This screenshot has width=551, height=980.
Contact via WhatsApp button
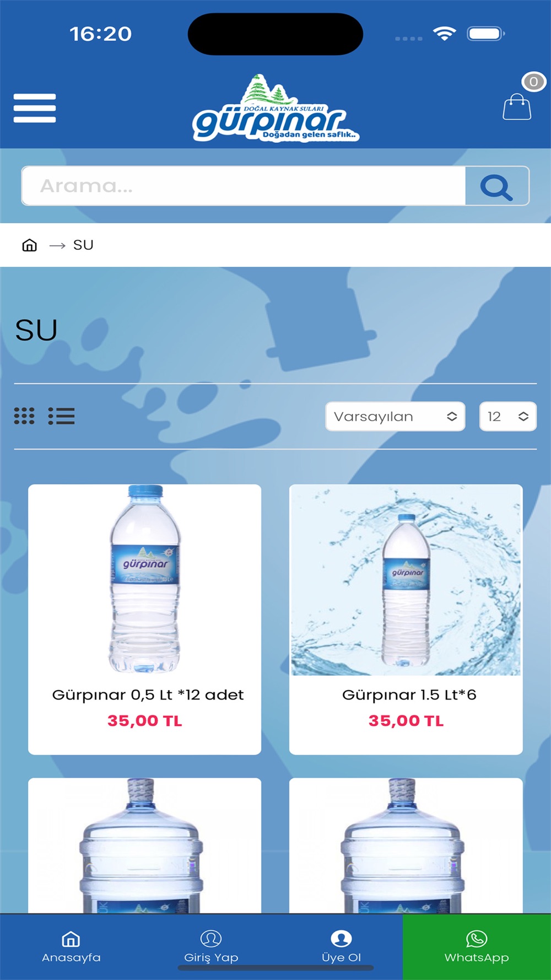pos(477,946)
